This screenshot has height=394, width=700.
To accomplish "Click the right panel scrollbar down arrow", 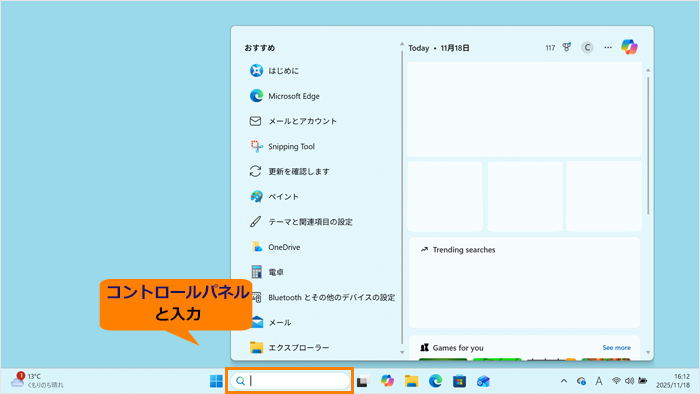I will tap(648, 353).
